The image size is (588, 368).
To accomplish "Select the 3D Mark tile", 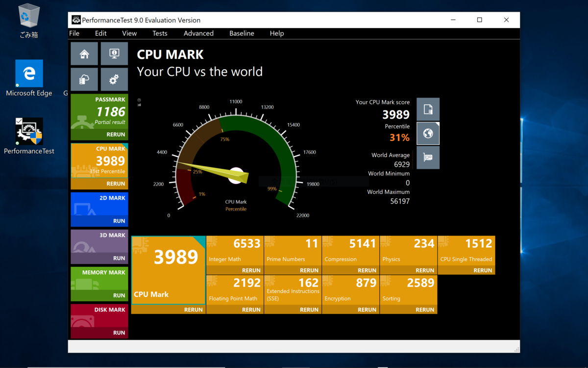I will [99, 247].
